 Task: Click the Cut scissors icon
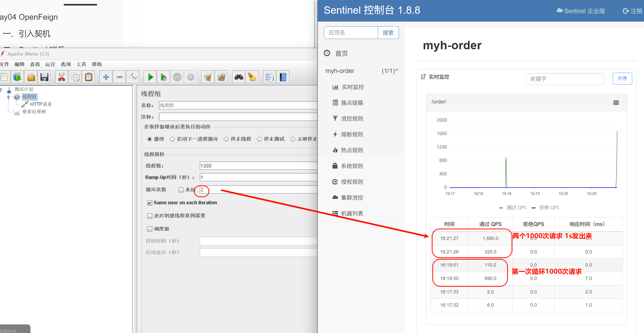coord(61,77)
